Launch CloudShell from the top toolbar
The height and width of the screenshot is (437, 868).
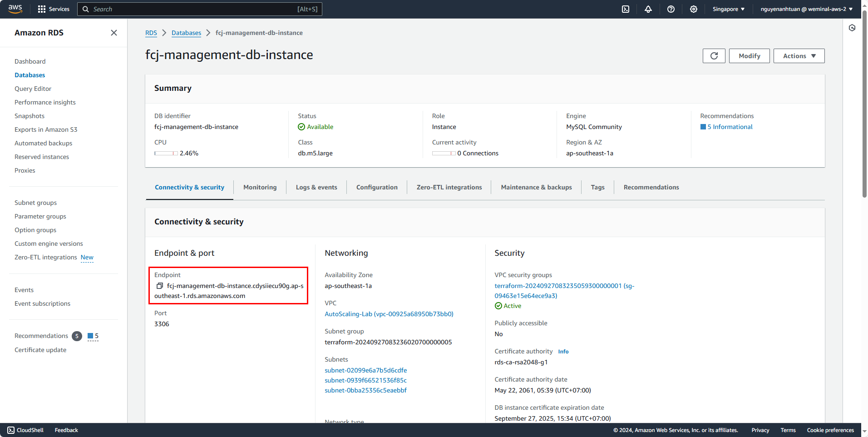[x=625, y=9]
